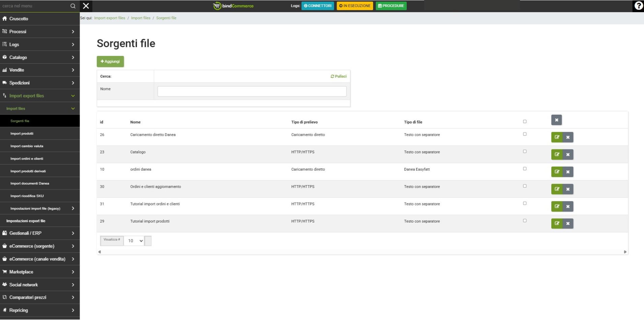This screenshot has width=644, height=320.
Task: Close sidebar menu with X icon
Action: click(x=86, y=6)
